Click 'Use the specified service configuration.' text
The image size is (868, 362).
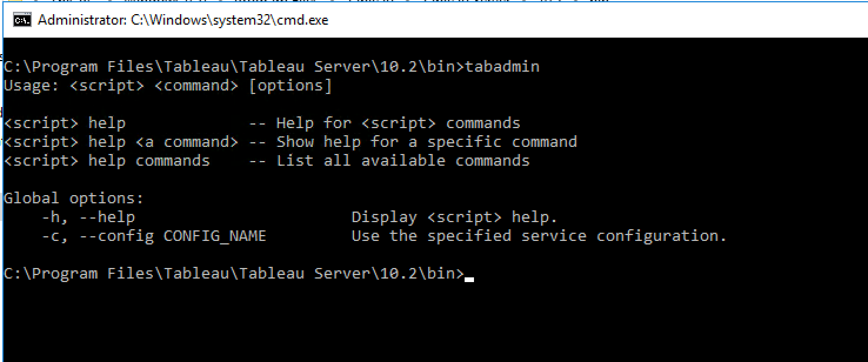[539, 236]
